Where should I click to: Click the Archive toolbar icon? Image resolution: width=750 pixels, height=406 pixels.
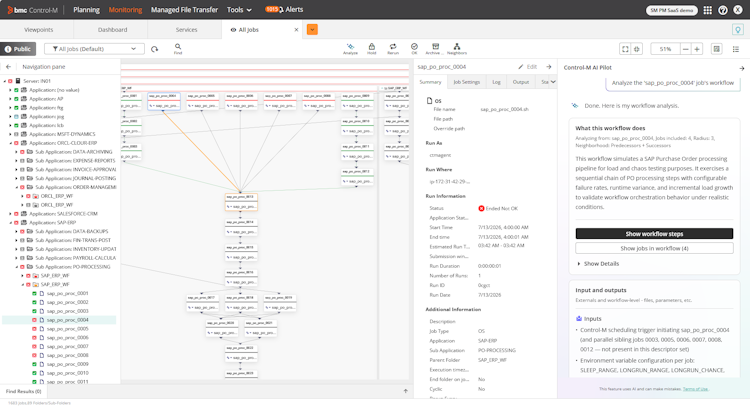tap(435, 48)
